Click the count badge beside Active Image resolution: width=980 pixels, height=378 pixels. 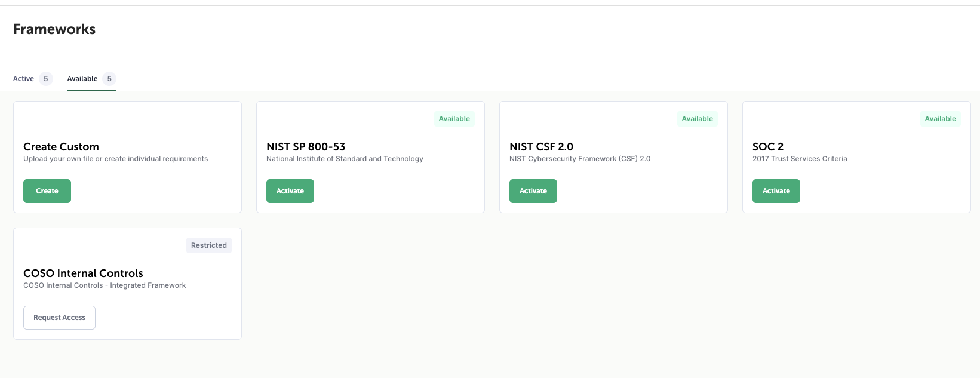(46, 79)
